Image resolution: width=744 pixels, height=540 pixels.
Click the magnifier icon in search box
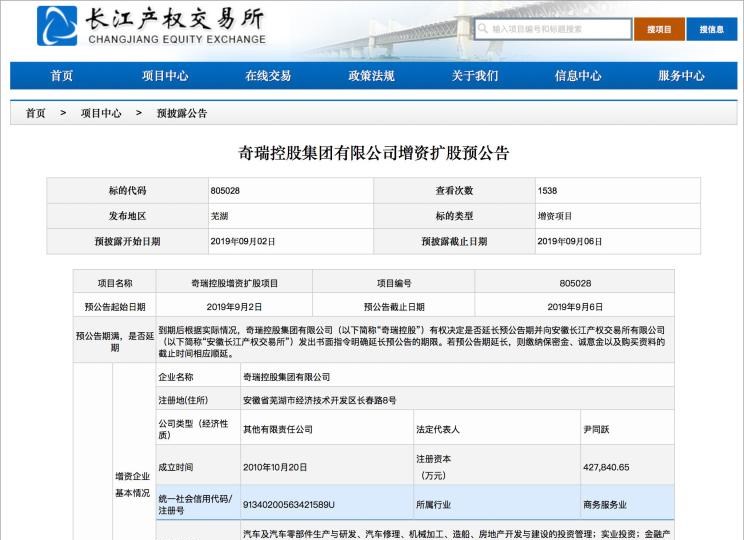click(483, 28)
